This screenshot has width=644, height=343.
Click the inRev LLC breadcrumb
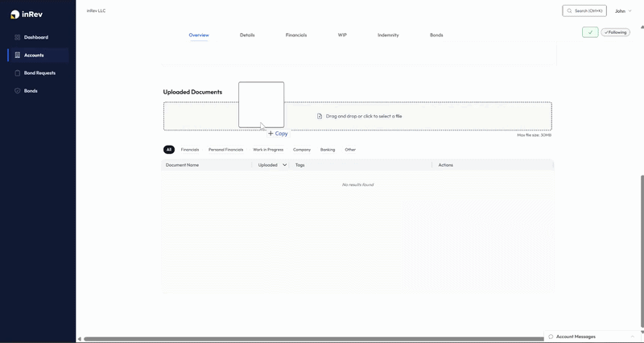96,10
